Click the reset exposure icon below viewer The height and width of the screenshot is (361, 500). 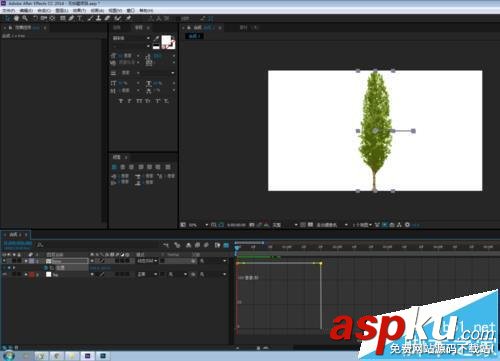tap(407, 225)
